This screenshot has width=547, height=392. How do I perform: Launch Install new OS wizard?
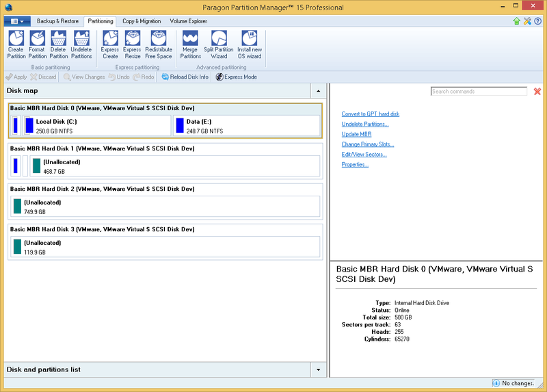(250, 44)
